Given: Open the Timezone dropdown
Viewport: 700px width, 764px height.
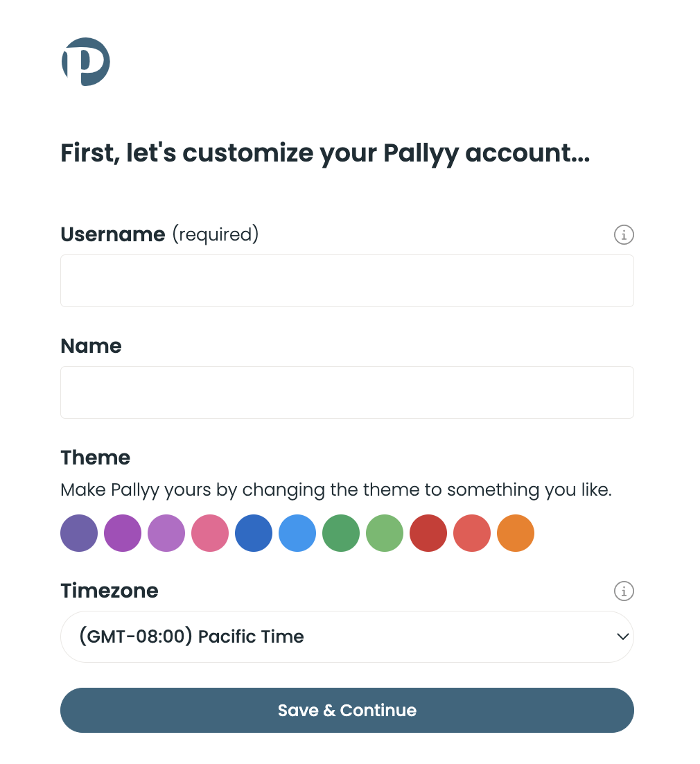Looking at the screenshot, I should [347, 636].
